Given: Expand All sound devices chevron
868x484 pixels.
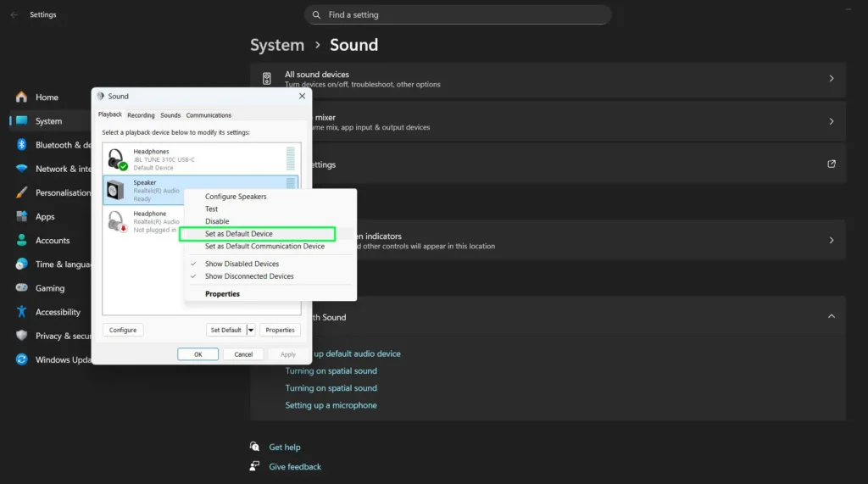Looking at the screenshot, I should click(x=832, y=79).
